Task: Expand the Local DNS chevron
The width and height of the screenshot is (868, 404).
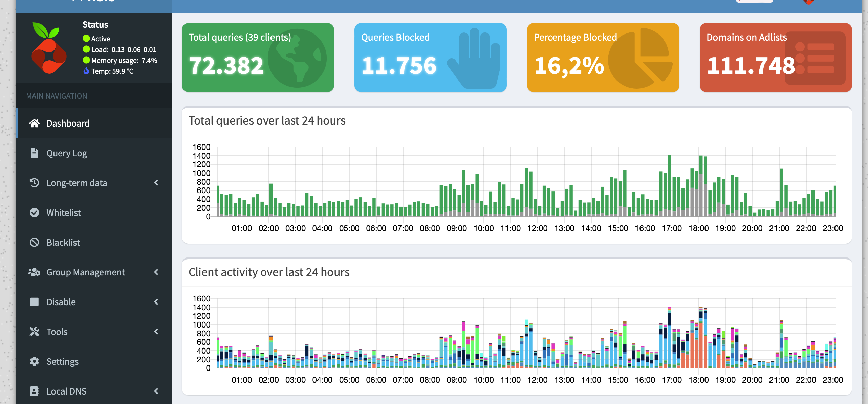Action: click(x=156, y=391)
